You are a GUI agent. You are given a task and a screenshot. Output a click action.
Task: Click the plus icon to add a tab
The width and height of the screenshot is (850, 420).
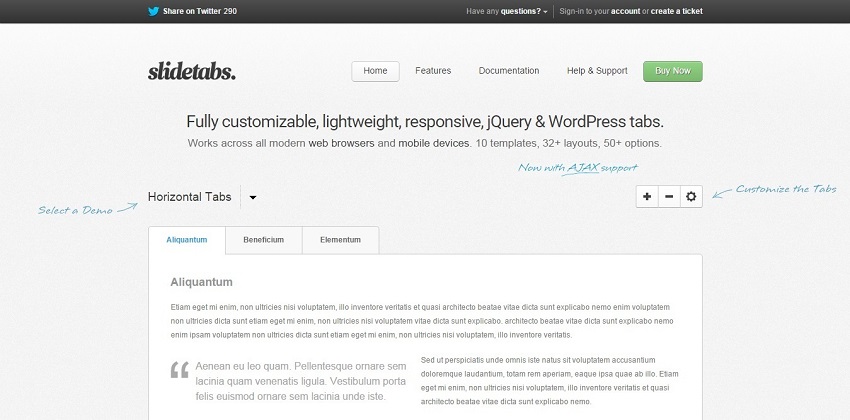coord(647,197)
